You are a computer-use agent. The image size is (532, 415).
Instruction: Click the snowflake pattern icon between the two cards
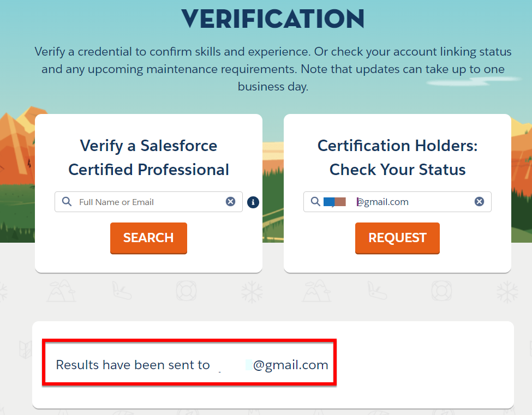252,292
